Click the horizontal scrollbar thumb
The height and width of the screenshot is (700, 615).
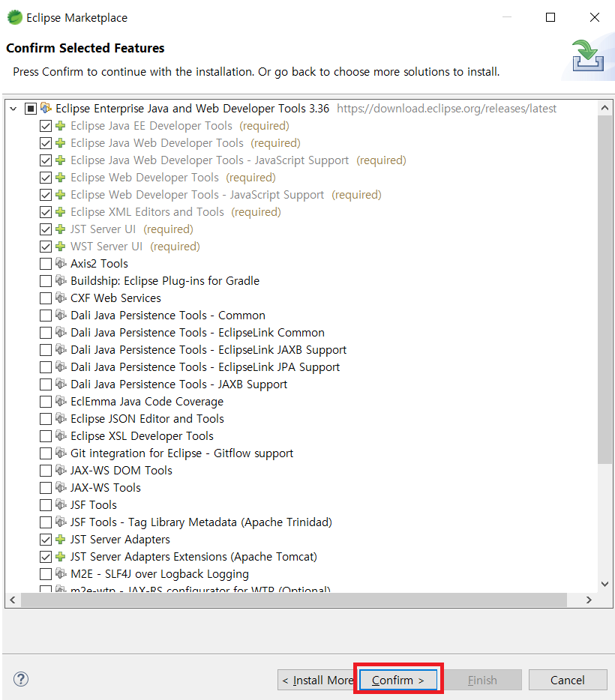[294, 600]
